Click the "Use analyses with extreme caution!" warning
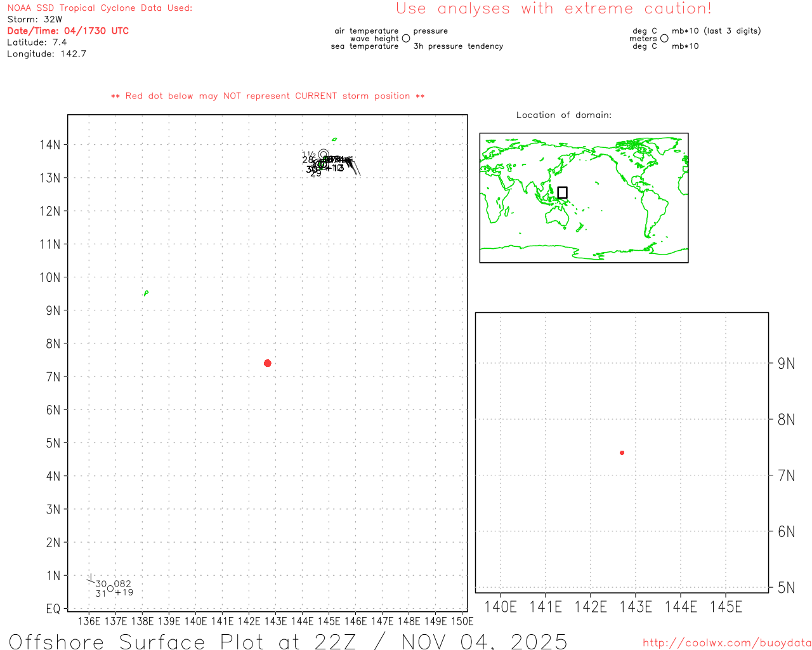This screenshot has height=650, width=812. pyautogui.click(x=554, y=9)
